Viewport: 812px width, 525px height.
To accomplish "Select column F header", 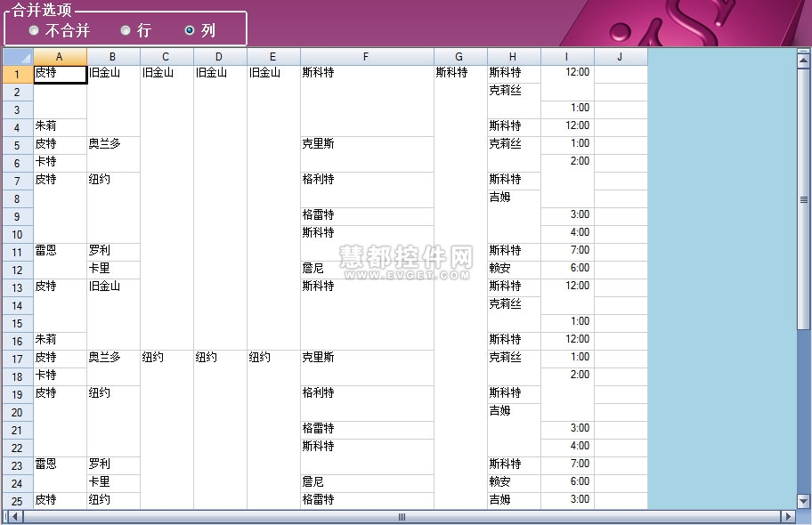I will pos(367,56).
